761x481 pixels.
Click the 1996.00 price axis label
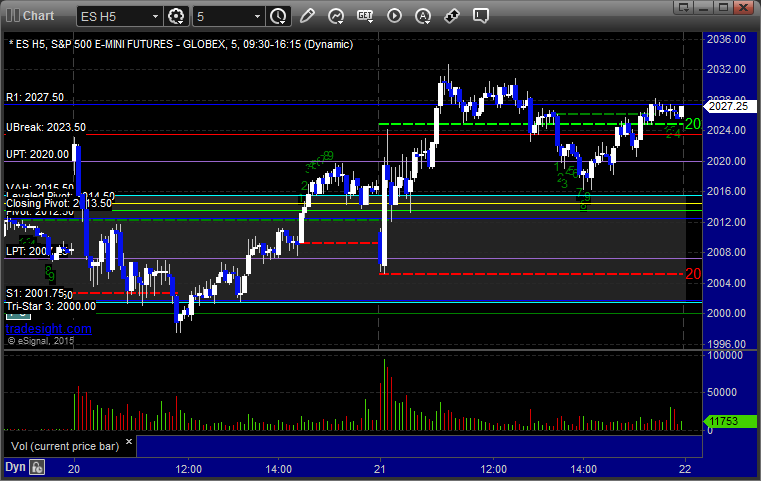[726, 344]
